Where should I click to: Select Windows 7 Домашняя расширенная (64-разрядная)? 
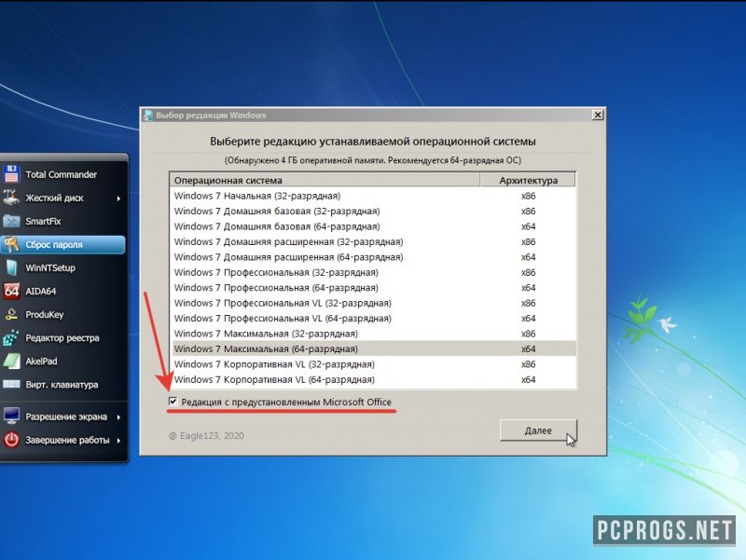click(373, 257)
